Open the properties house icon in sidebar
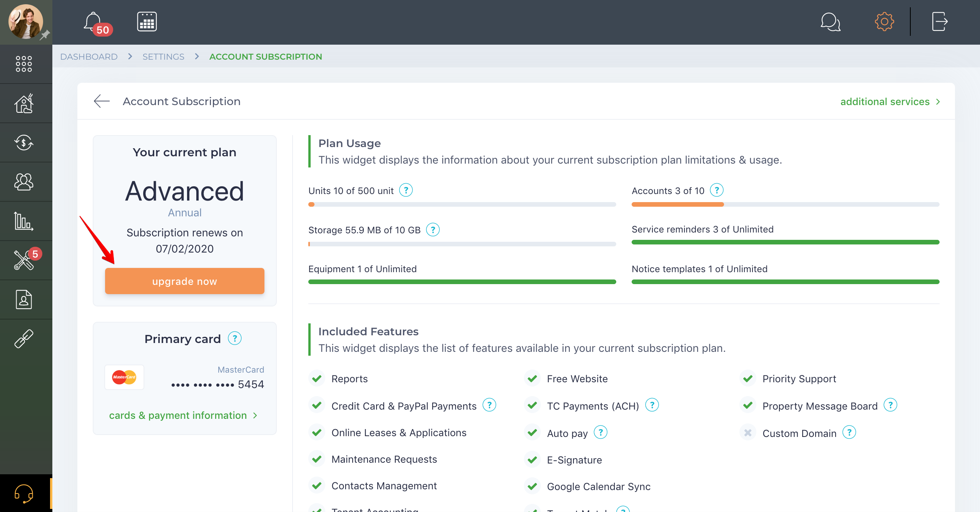The image size is (980, 512). tap(24, 103)
